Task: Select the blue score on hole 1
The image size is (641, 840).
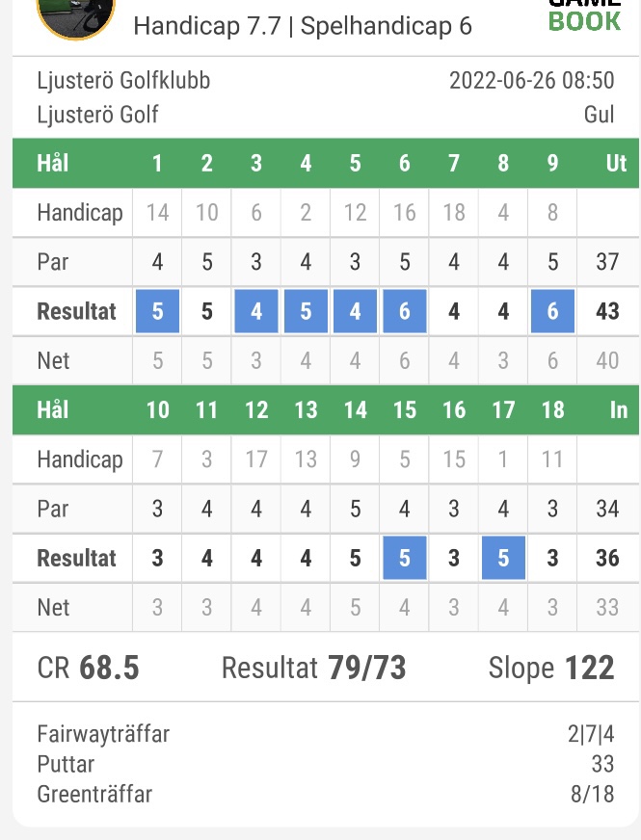Action: [x=157, y=311]
